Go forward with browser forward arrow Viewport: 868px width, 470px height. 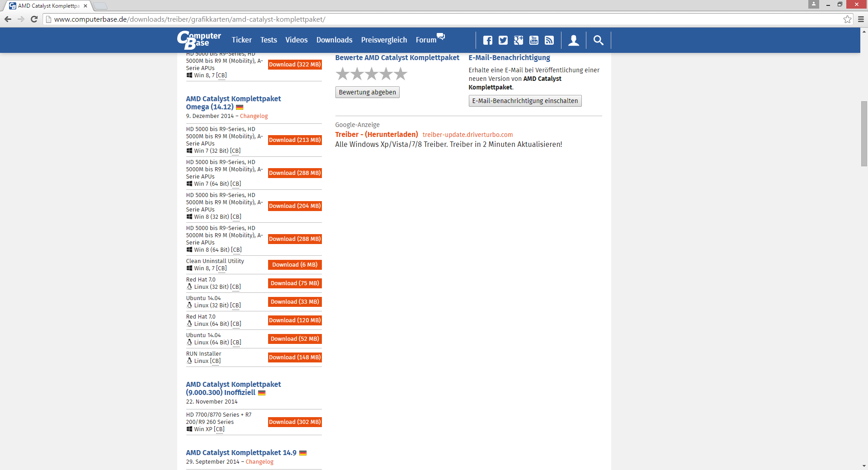[21, 19]
